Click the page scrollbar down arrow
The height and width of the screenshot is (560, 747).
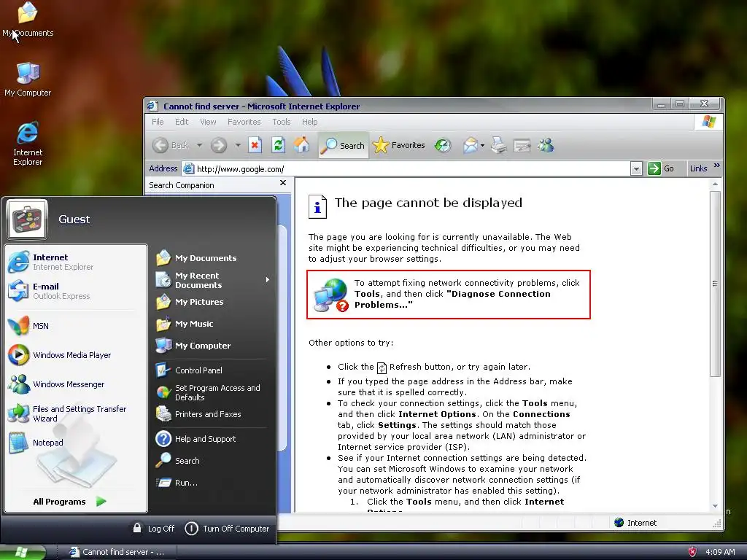pos(715,506)
